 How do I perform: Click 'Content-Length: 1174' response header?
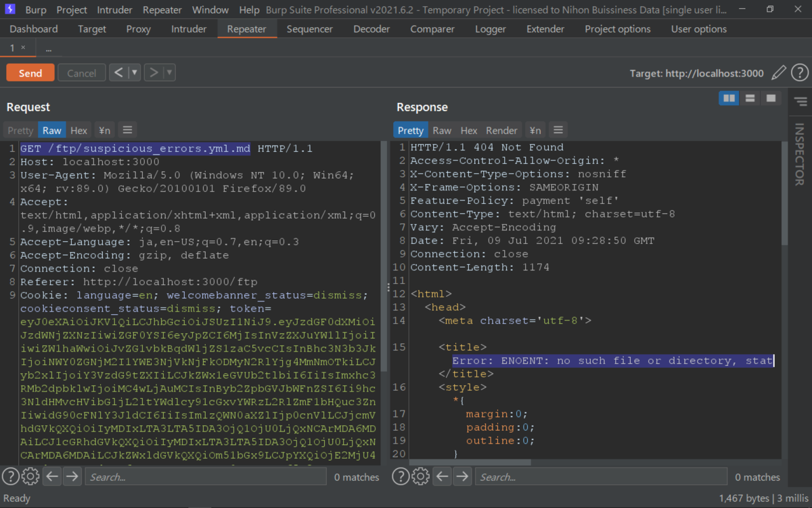(x=480, y=267)
